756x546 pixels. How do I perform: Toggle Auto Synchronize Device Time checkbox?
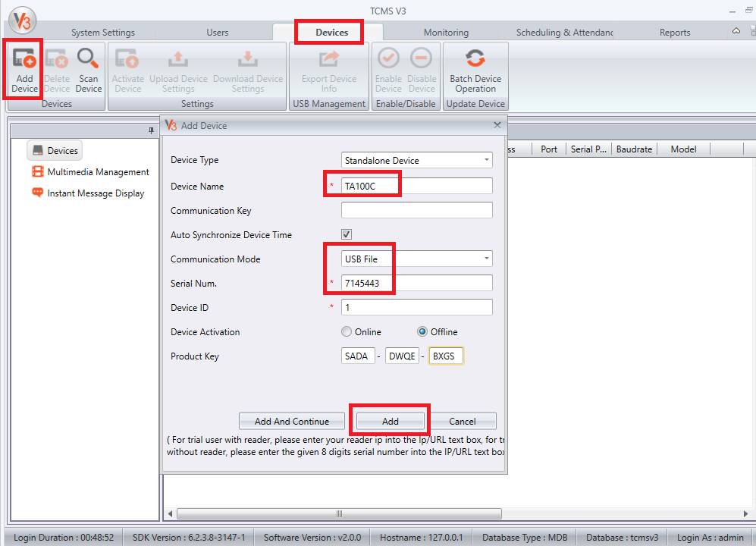coord(347,234)
